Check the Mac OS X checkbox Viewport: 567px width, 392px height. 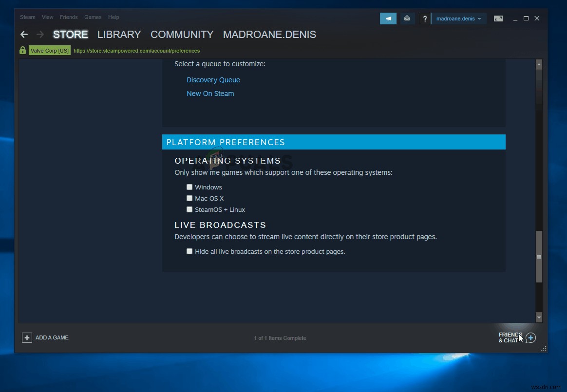click(189, 198)
